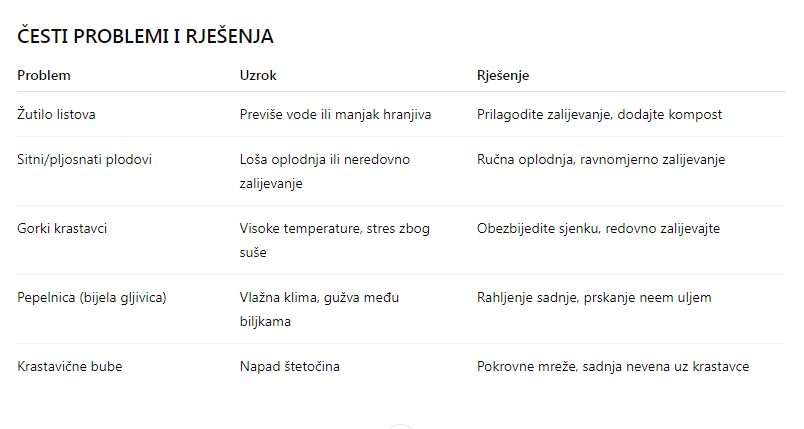Screen dimensions: 804x429
Task: Click the heading ČESTI PROBLEMI I RJEŠENJA
Action: 146,37
